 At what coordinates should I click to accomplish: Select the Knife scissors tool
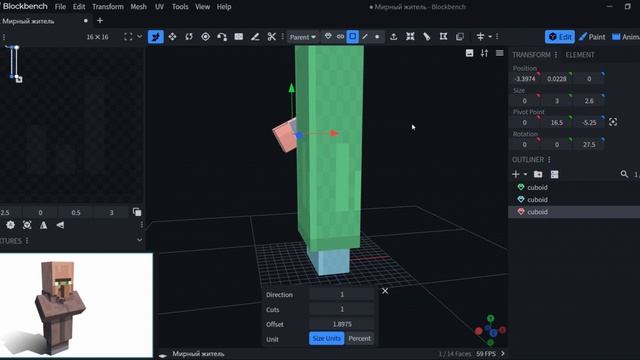[x=271, y=37]
